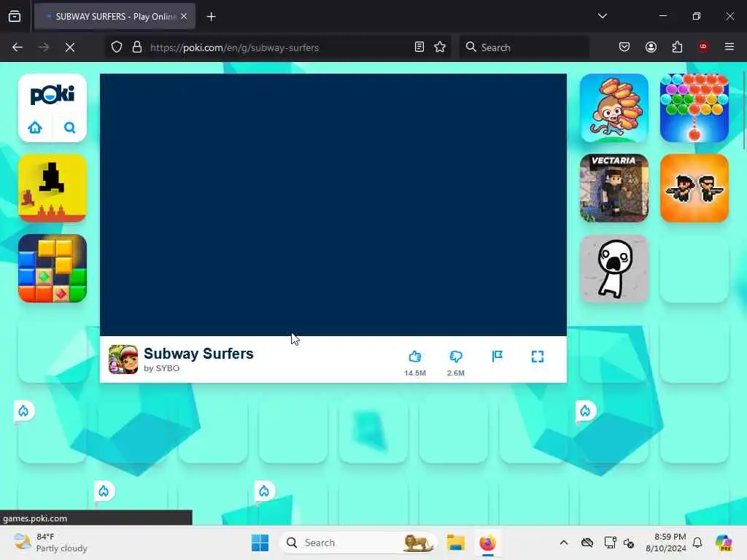The image size is (747, 560).
Task: Open the Vectaria game thumbnail
Action: [614, 188]
